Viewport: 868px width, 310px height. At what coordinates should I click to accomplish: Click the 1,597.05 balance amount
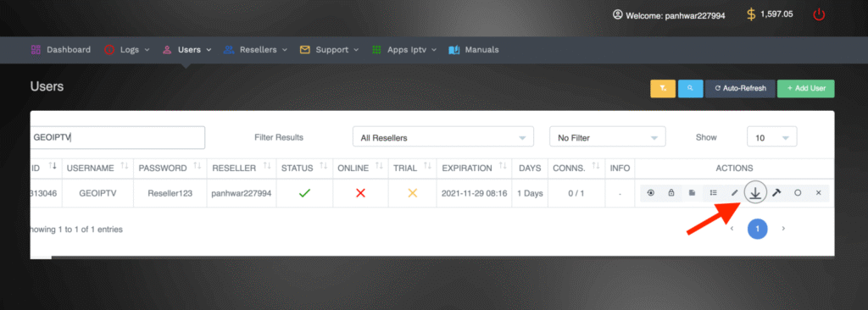coord(776,14)
